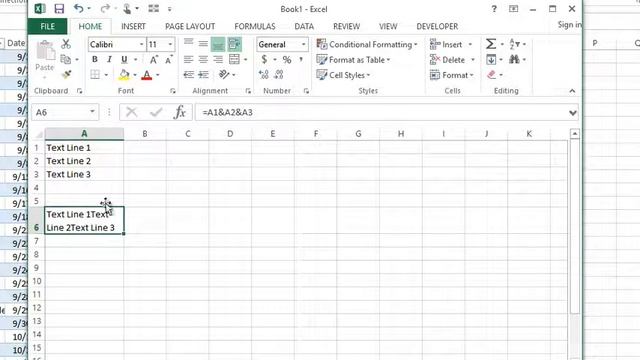Toggle italic formatting
This screenshot has height=360, width=640.
(x=109, y=60)
